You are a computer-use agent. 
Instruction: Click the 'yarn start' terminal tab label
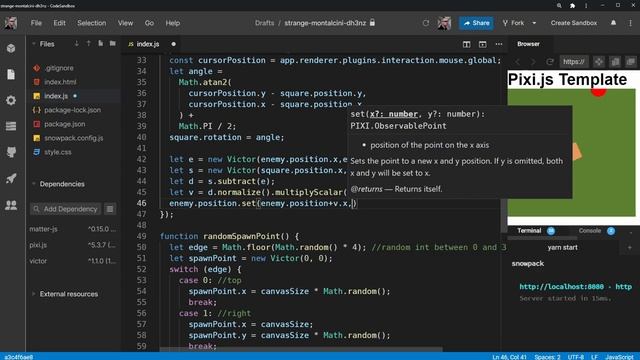[562, 247]
